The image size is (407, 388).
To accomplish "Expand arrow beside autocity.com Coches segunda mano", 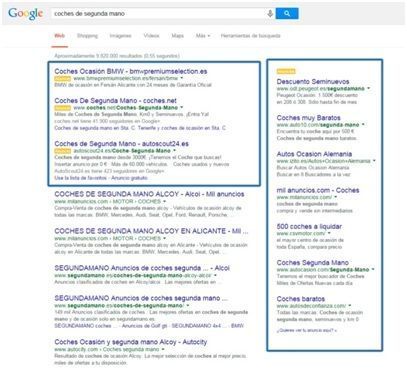I will (x=163, y=349).
